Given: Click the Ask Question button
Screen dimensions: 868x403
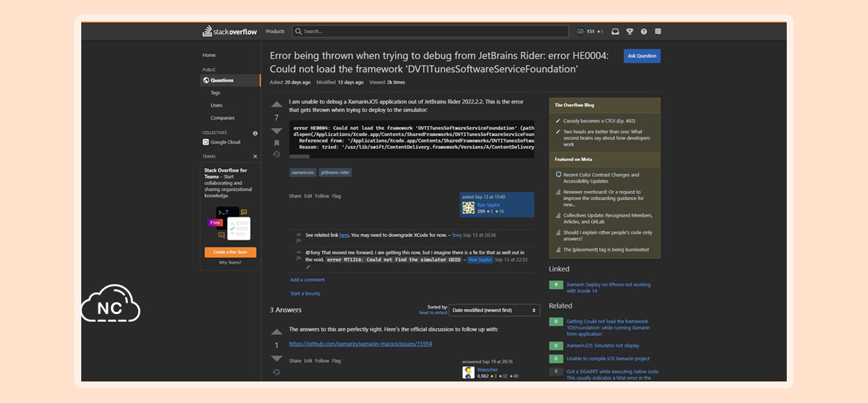Looking at the screenshot, I should (x=642, y=56).
